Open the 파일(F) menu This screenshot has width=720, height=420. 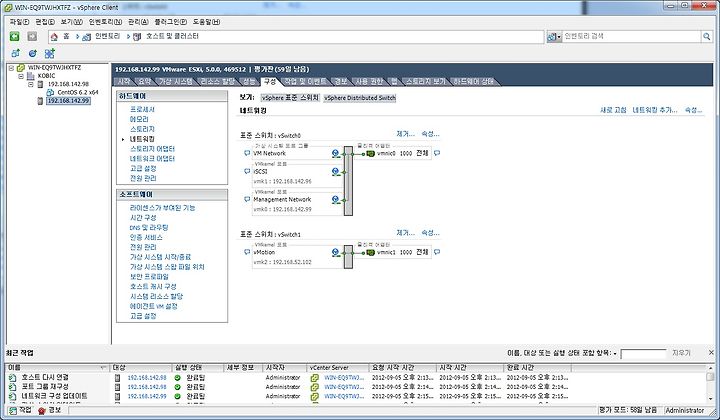pos(19,22)
